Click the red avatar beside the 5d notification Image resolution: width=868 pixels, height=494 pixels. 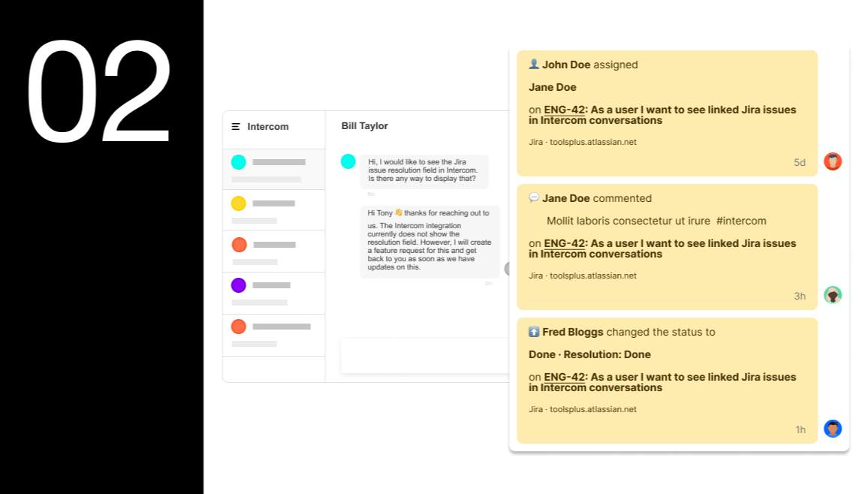point(832,161)
